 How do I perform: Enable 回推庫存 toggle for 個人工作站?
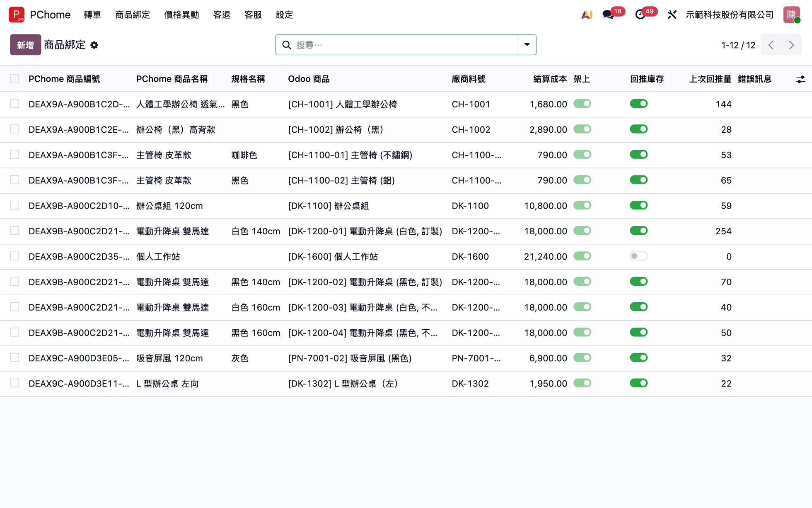[x=638, y=256]
